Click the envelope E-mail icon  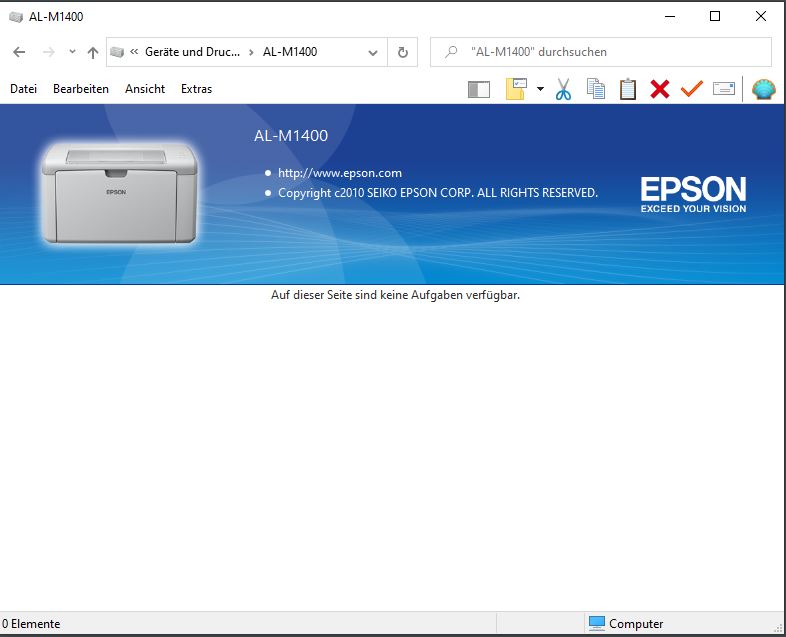point(724,89)
